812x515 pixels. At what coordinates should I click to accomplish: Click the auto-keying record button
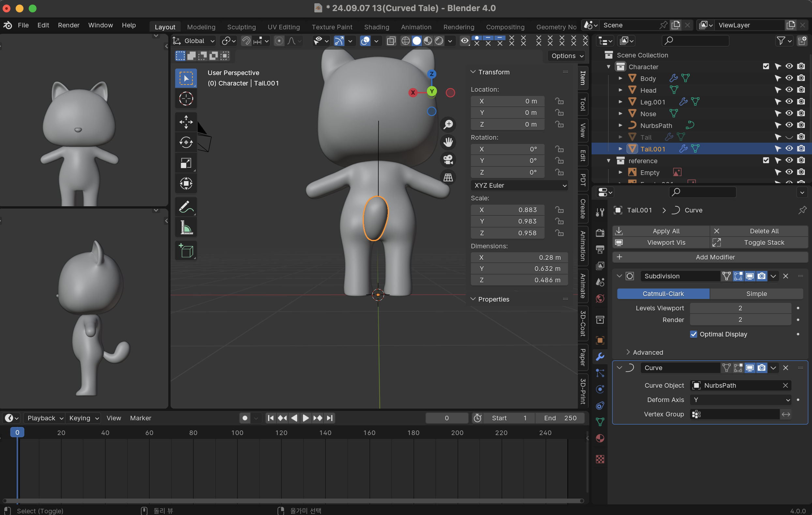[245, 418]
